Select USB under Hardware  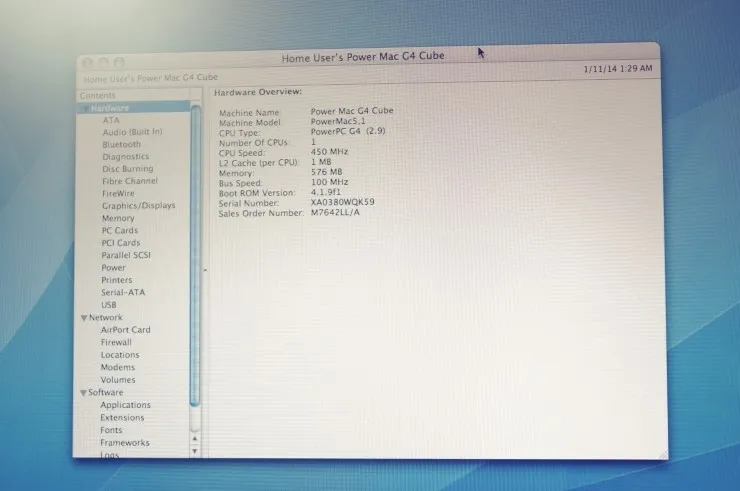coord(109,305)
